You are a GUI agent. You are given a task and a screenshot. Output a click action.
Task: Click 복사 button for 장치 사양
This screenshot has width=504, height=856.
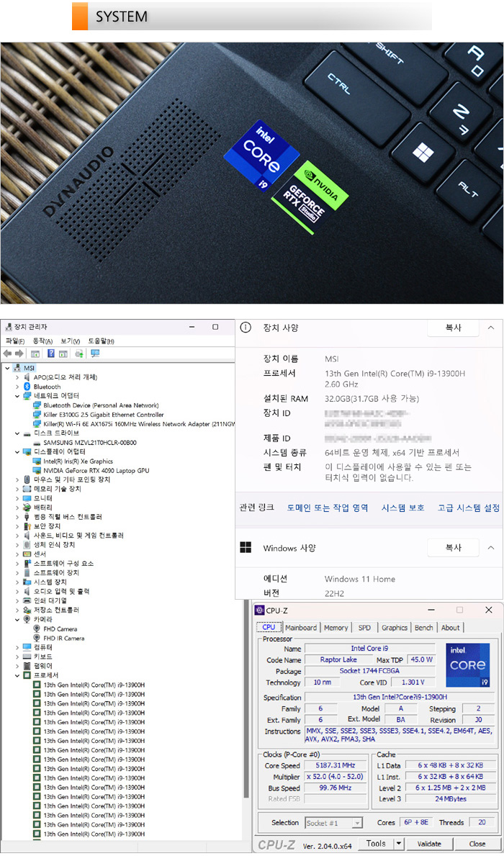[x=453, y=328]
